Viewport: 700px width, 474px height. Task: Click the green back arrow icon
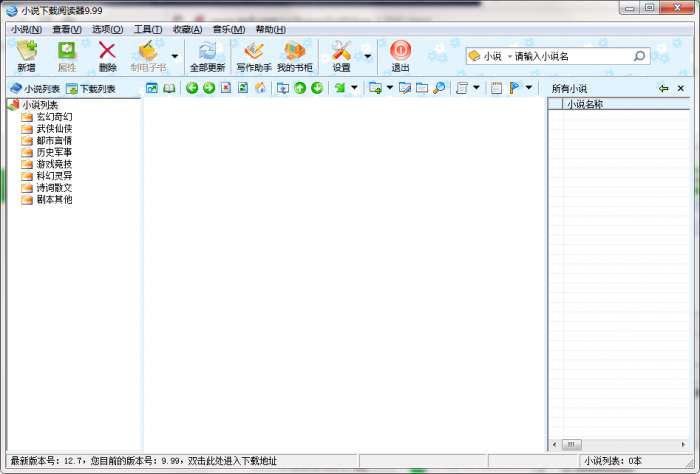coord(192,88)
